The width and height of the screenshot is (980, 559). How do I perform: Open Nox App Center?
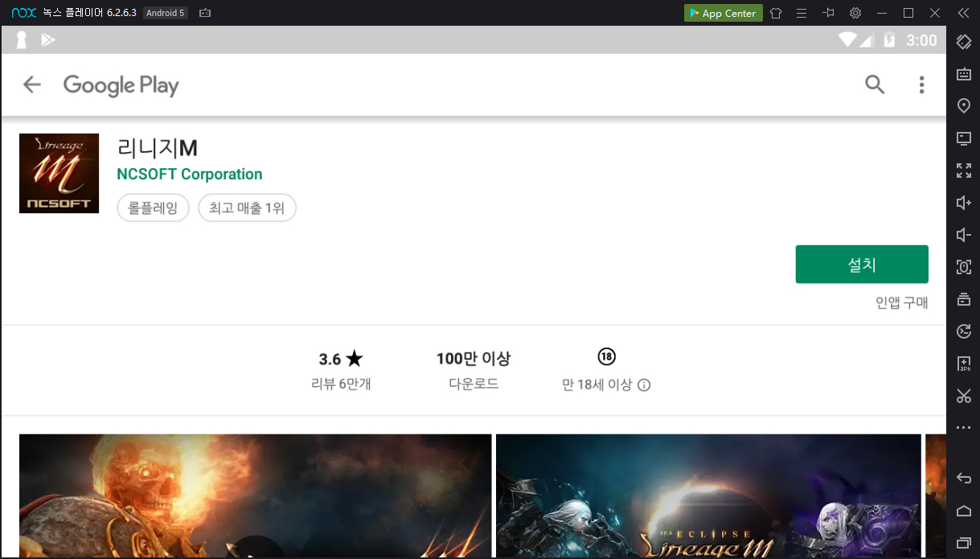pos(724,13)
